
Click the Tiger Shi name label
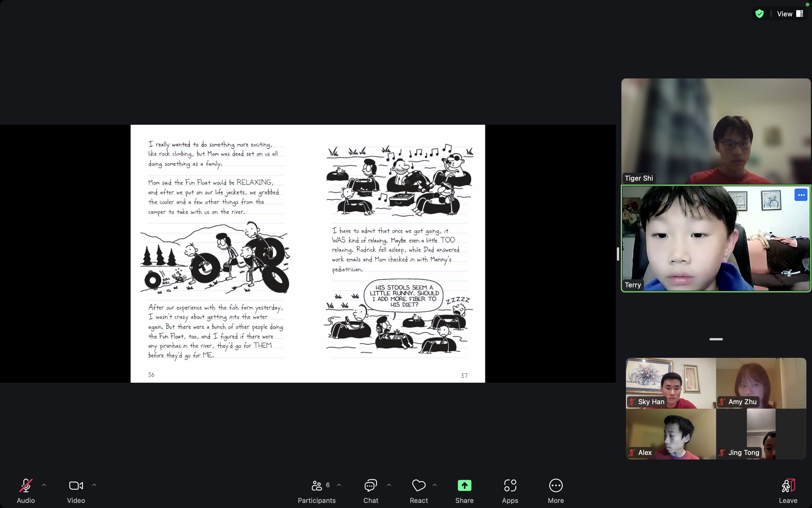click(639, 178)
